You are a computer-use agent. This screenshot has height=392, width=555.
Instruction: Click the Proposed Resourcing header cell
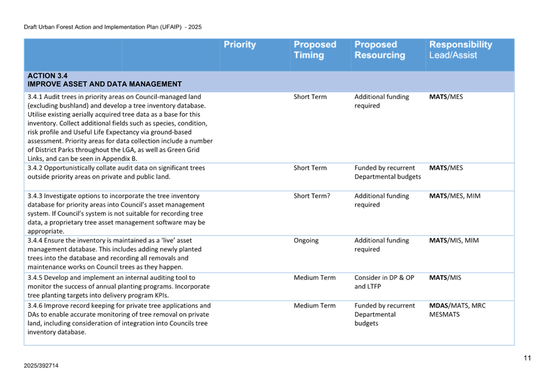[x=380, y=50]
